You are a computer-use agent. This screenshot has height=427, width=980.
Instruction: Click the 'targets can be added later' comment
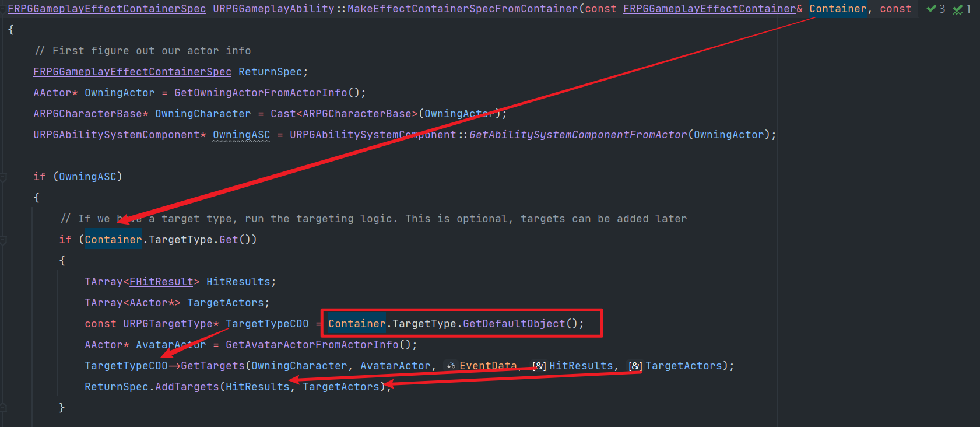tap(604, 219)
